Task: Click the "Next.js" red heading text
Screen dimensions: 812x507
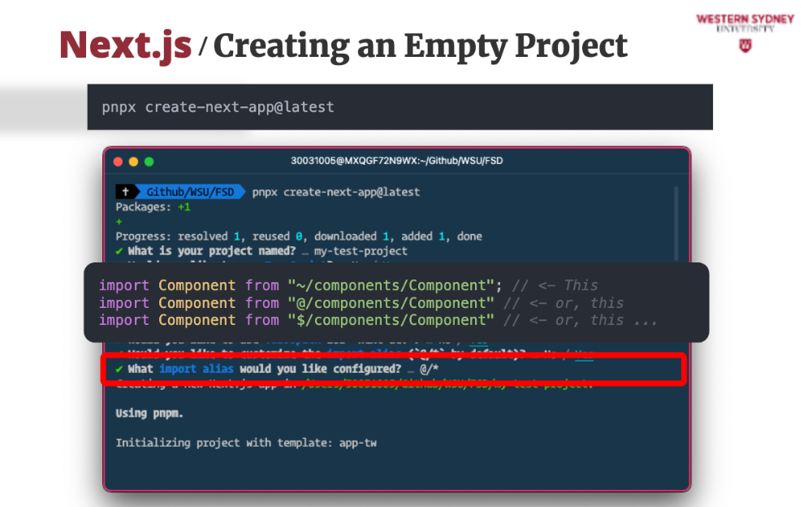Action: (x=126, y=45)
